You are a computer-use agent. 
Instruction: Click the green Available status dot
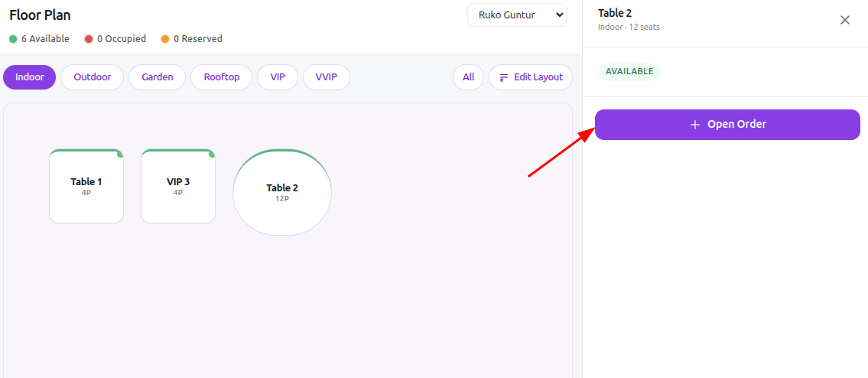click(13, 39)
